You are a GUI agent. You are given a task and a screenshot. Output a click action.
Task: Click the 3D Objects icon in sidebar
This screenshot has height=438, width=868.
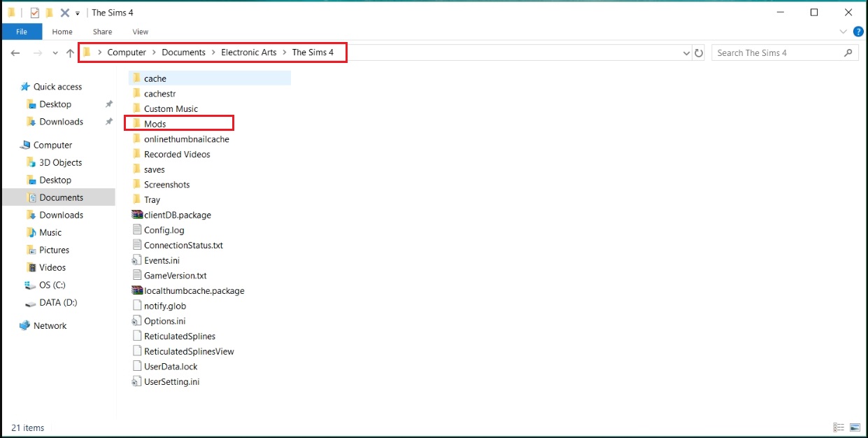pyautogui.click(x=31, y=162)
